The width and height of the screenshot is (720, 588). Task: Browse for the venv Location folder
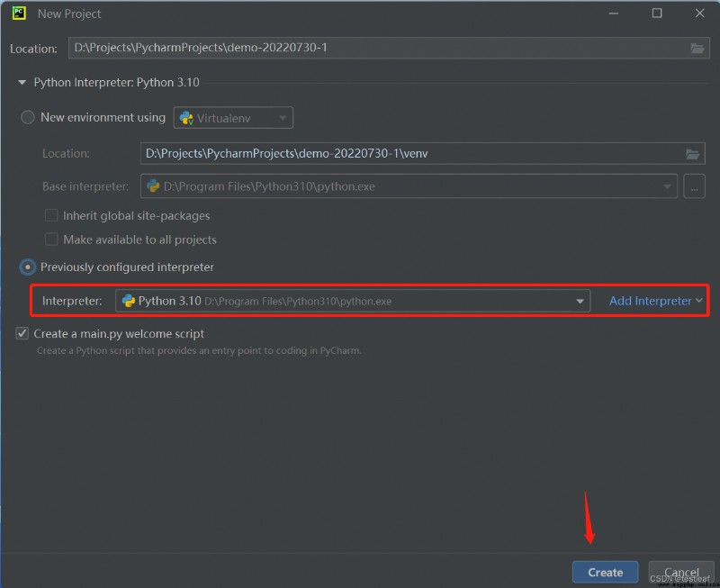[692, 154]
